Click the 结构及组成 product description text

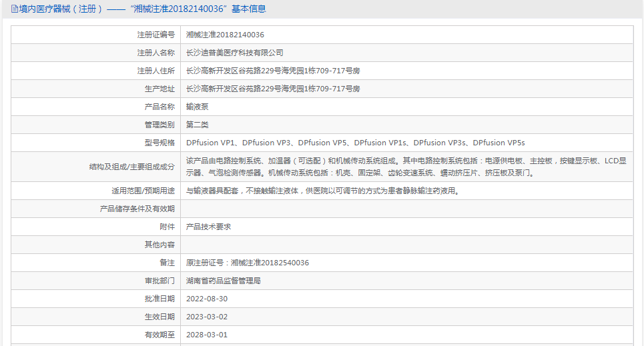click(x=406, y=167)
